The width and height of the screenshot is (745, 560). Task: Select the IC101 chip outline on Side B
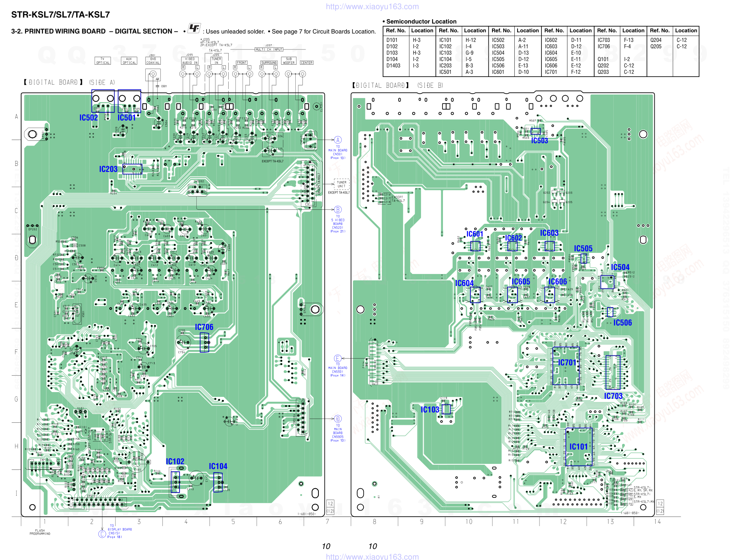579,447
